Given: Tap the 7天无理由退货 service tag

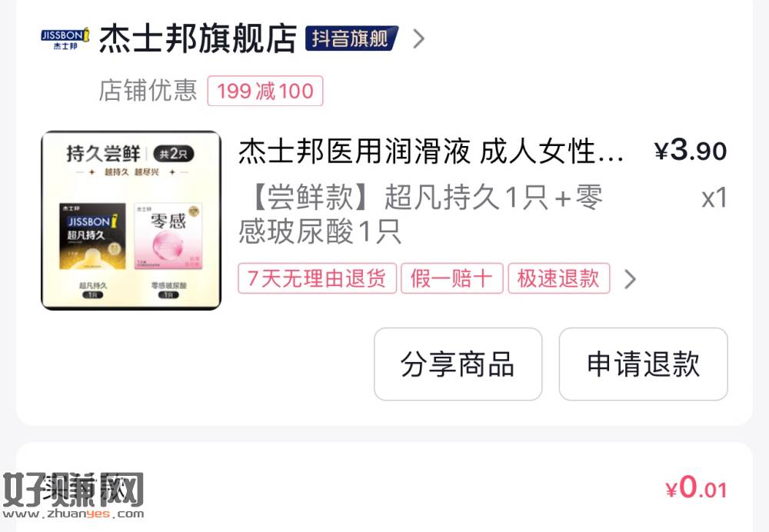Looking at the screenshot, I should [317, 278].
